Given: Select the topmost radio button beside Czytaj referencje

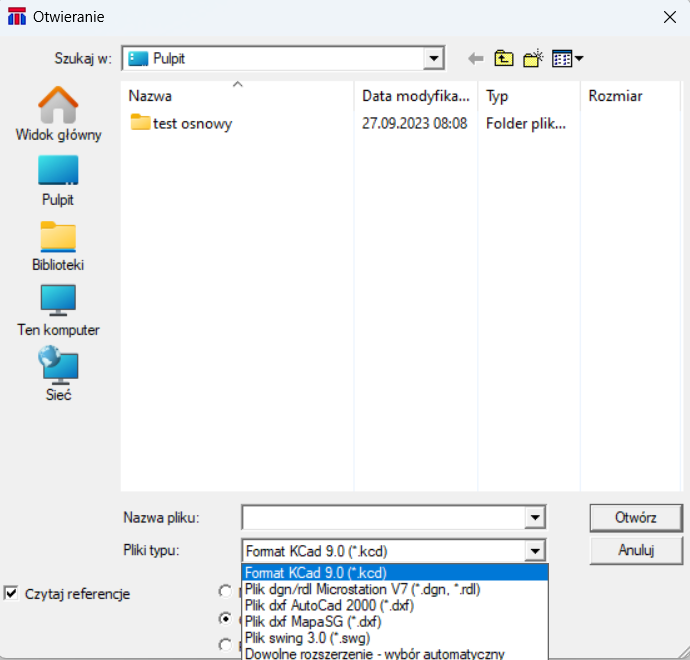Looking at the screenshot, I should pyautogui.click(x=224, y=591).
